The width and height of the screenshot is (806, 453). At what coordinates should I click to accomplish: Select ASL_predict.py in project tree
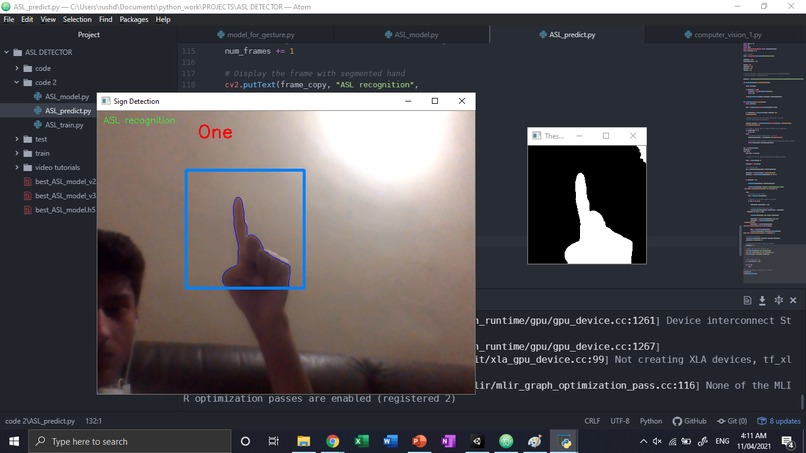(67, 111)
